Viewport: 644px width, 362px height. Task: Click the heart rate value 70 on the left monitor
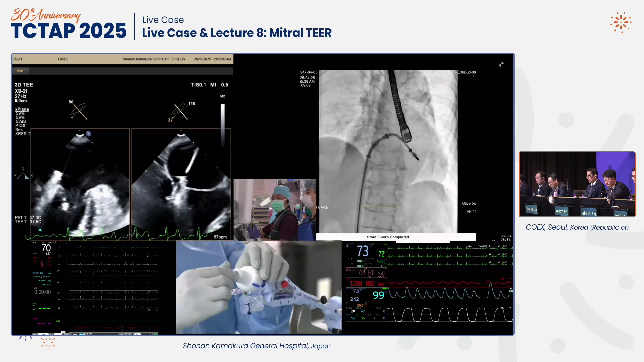(46, 248)
